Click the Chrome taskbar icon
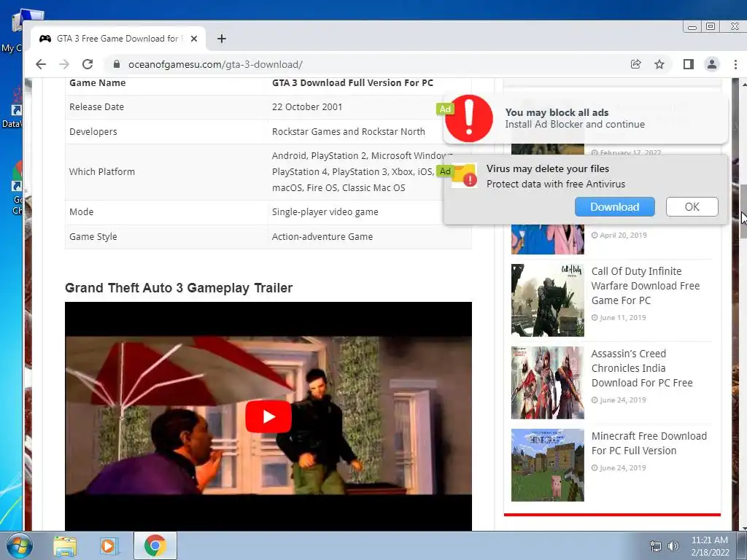This screenshot has height=560, width=747. click(x=155, y=546)
